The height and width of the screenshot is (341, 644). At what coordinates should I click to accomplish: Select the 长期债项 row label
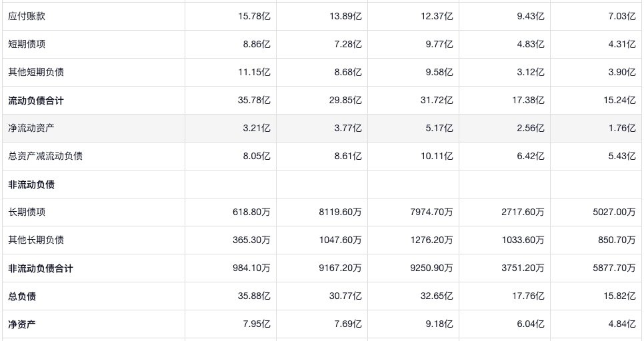(x=27, y=212)
